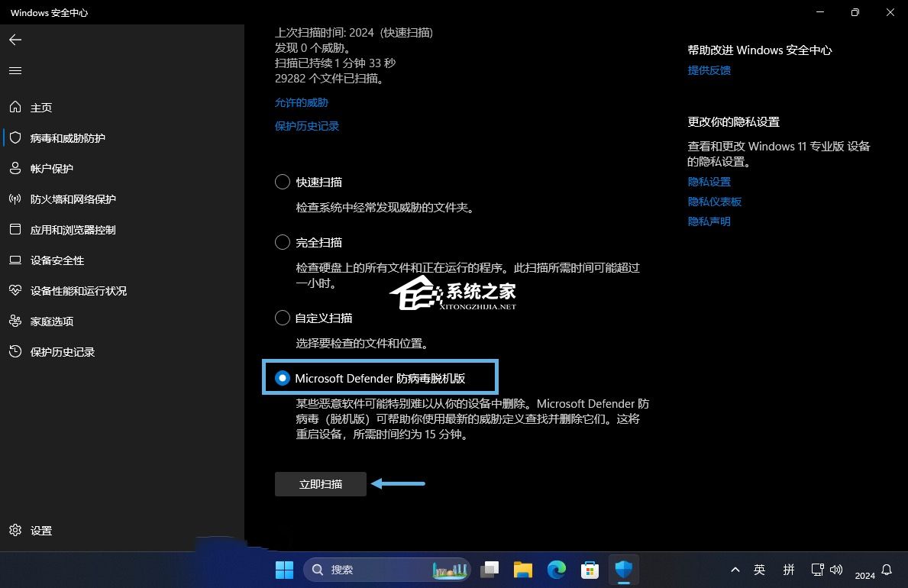Click the heading 帮助改进 Windows 安全中心
This screenshot has height=588, width=908.
(x=759, y=50)
